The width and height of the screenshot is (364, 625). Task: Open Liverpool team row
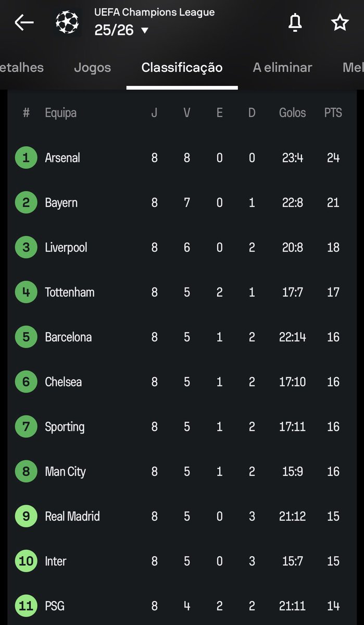click(182, 247)
